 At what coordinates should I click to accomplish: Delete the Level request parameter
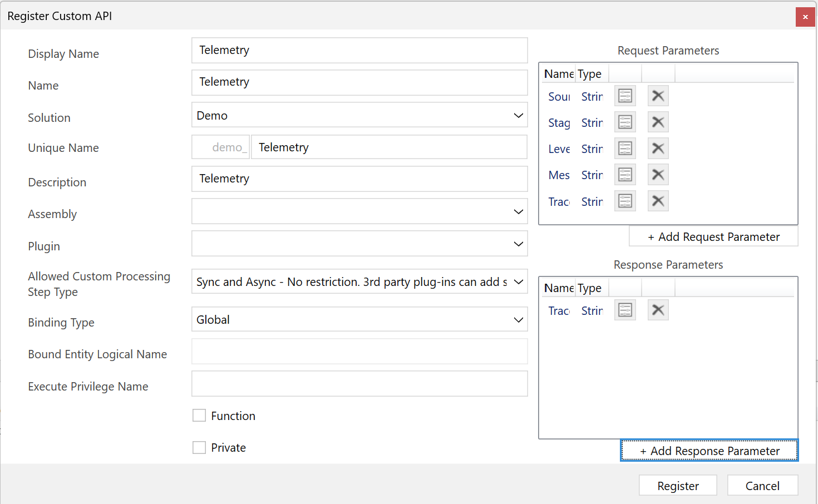click(x=658, y=148)
